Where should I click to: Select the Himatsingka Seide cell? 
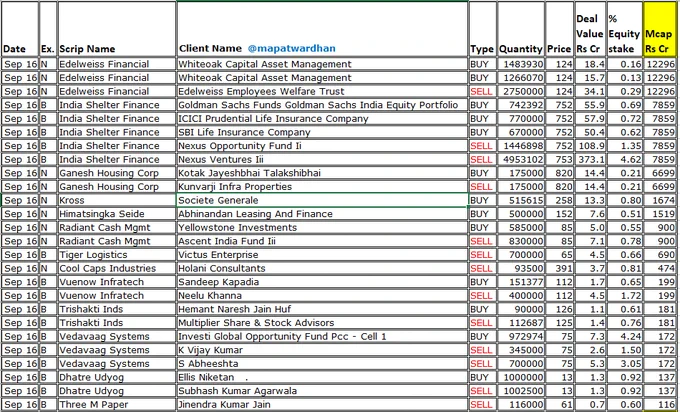(x=117, y=214)
